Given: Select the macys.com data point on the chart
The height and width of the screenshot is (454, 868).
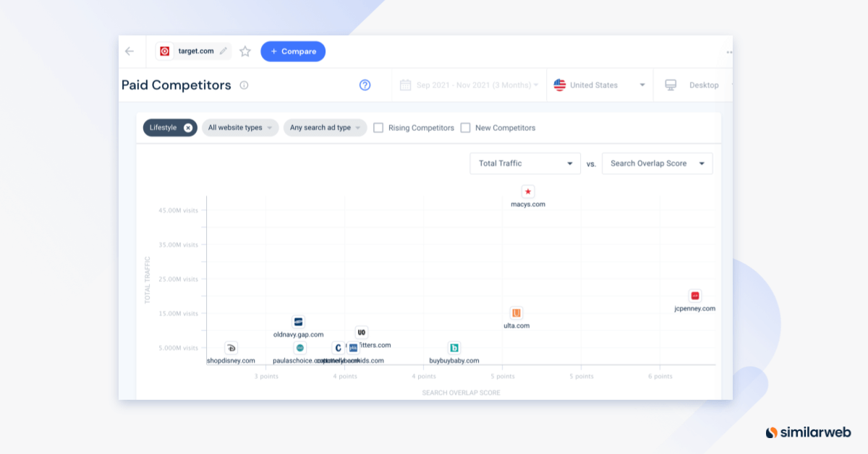Looking at the screenshot, I should point(528,192).
